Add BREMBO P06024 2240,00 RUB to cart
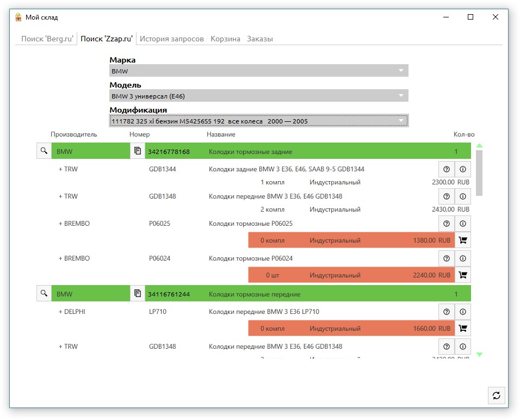Image resolution: width=520 pixels, height=420 pixels. point(463,275)
